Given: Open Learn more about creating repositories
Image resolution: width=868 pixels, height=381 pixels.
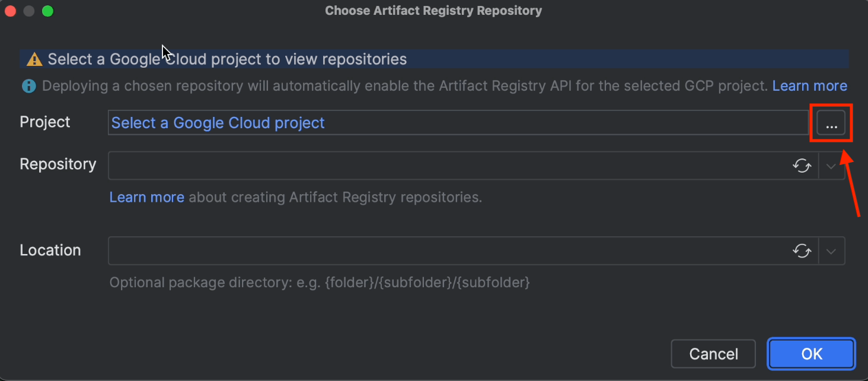Looking at the screenshot, I should [146, 197].
